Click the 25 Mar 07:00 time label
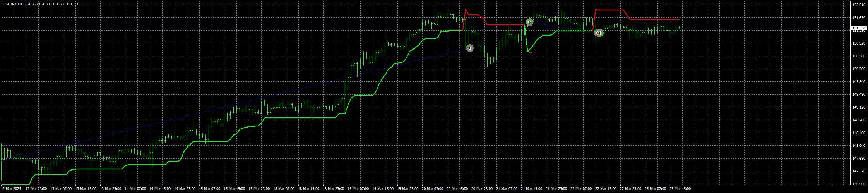Viewport: 868px width, 193px height. (x=656, y=189)
